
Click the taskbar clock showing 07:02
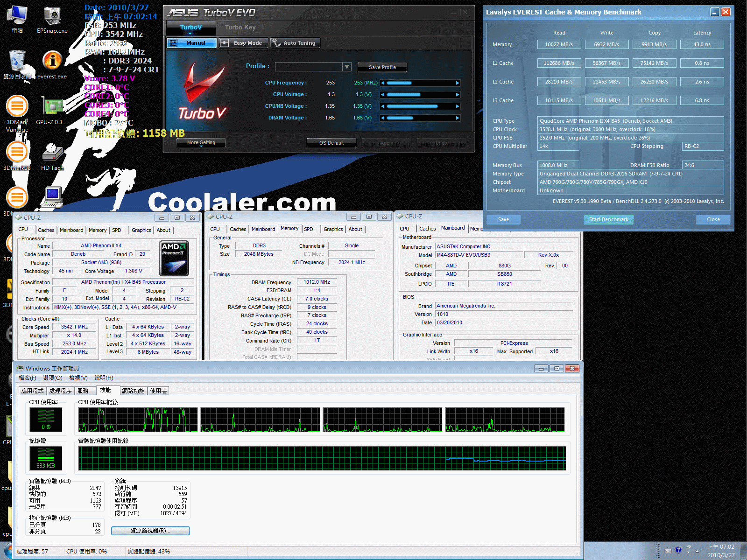pyautogui.click(x=721, y=551)
